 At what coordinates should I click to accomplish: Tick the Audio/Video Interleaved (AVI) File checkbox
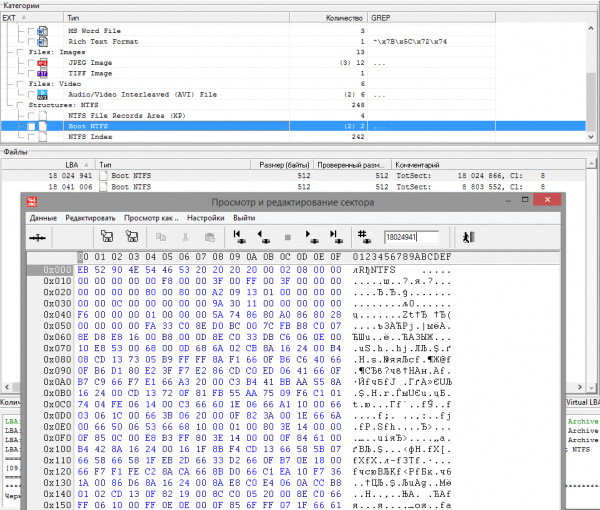coord(32,95)
